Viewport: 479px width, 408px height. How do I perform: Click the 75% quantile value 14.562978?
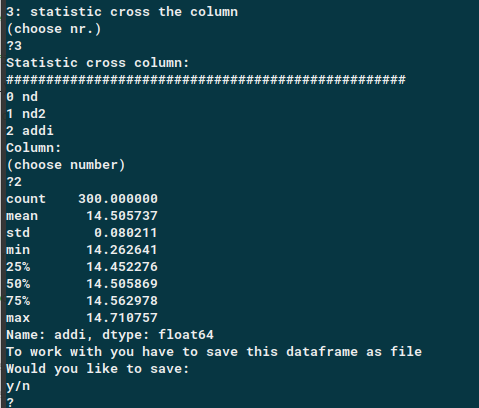tap(122, 301)
